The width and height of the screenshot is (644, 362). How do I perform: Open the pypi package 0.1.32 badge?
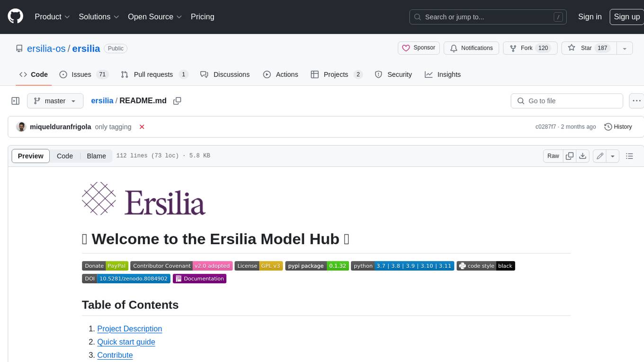(317, 266)
